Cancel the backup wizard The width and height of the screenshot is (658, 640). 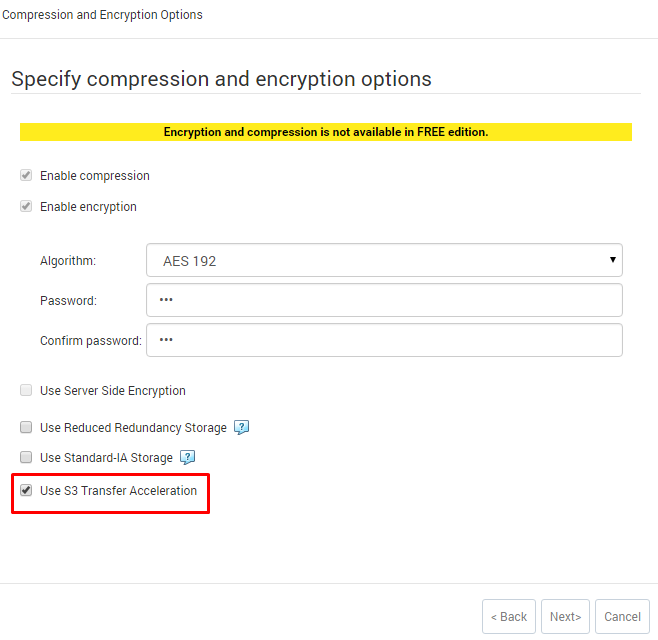[622, 616]
